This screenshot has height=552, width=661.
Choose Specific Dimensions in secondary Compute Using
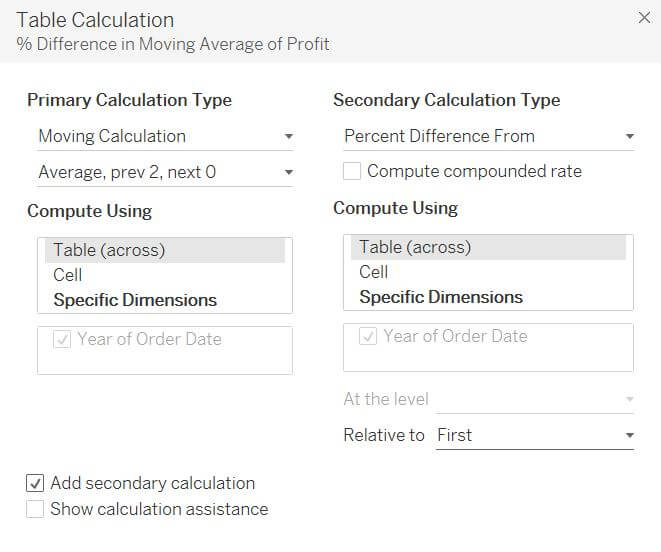441,297
